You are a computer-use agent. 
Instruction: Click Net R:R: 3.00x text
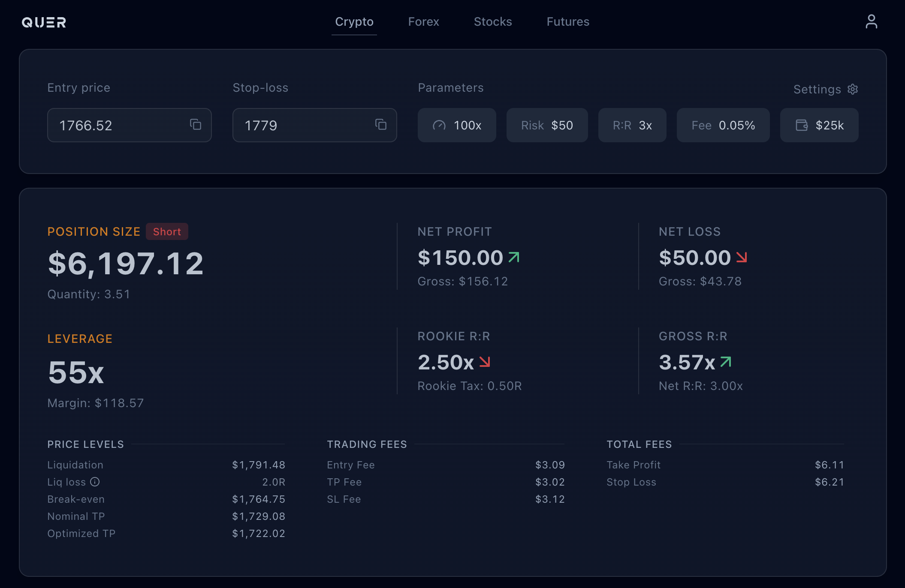(x=701, y=386)
